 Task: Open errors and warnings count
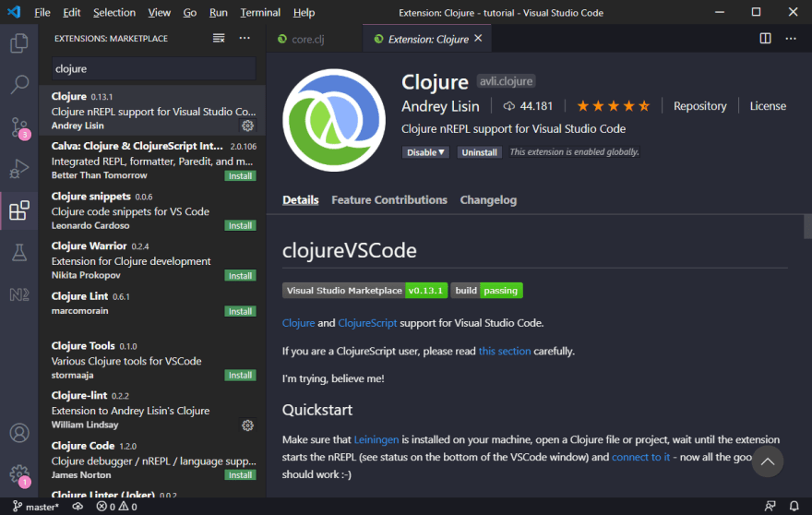click(116, 507)
